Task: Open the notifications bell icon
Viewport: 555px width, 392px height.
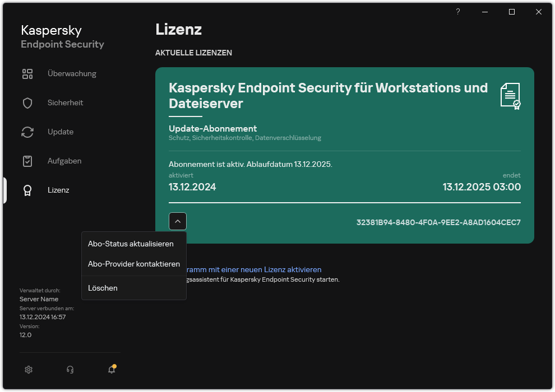Action: pyautogui.click(x=112, y=370)
